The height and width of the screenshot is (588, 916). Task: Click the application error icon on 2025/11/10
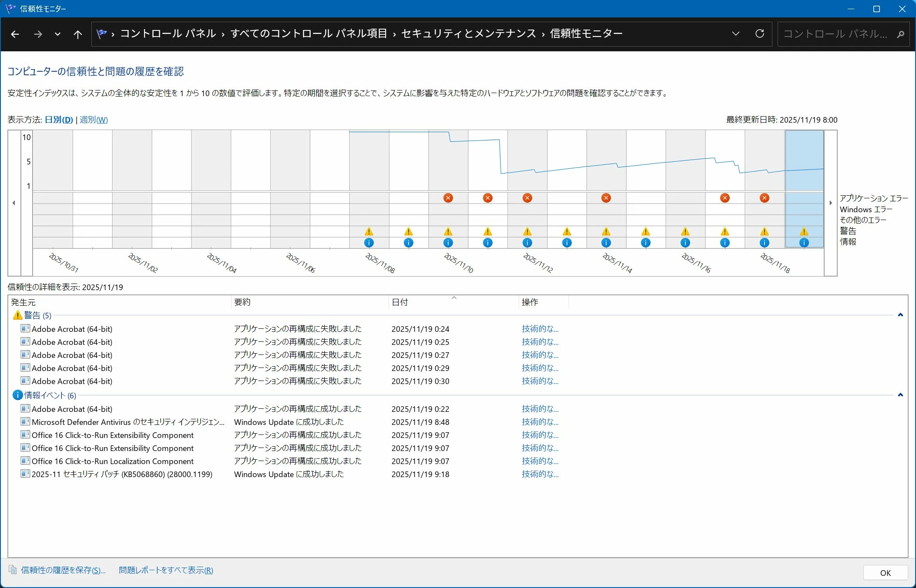(448, 198)
